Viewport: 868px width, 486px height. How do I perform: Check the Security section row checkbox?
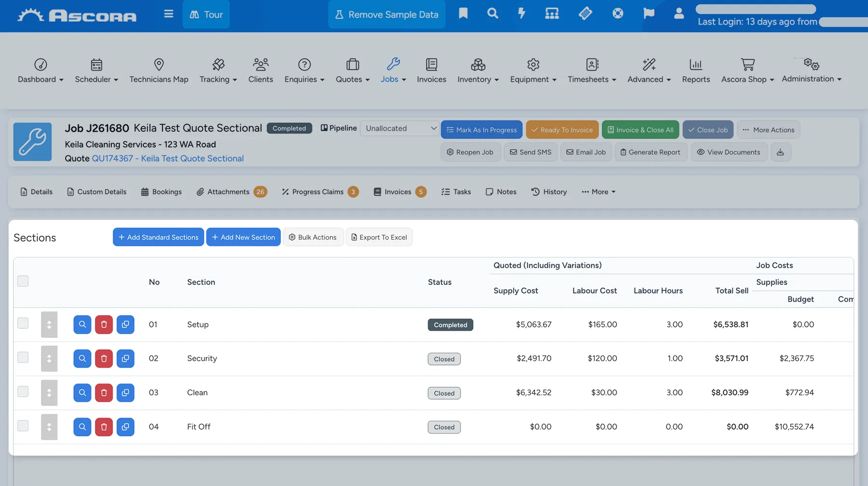click(23, 357)
